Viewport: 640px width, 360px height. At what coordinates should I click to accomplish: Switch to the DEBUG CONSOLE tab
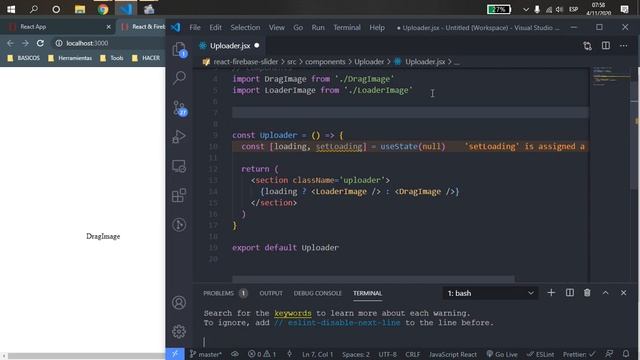coord(318,293)
